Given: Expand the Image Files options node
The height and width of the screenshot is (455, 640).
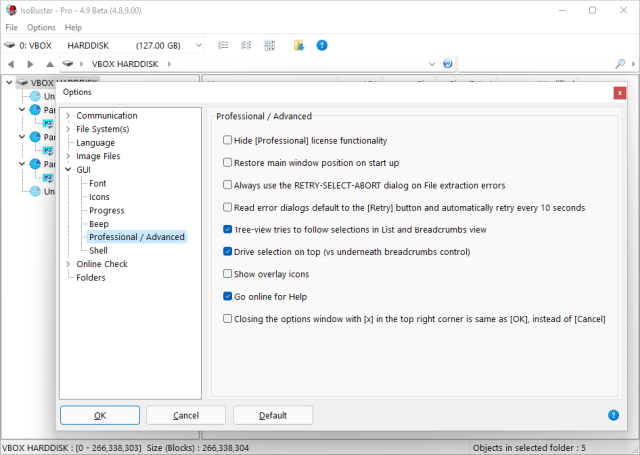Looking at the screenshot, I should [x=68, y=156].
